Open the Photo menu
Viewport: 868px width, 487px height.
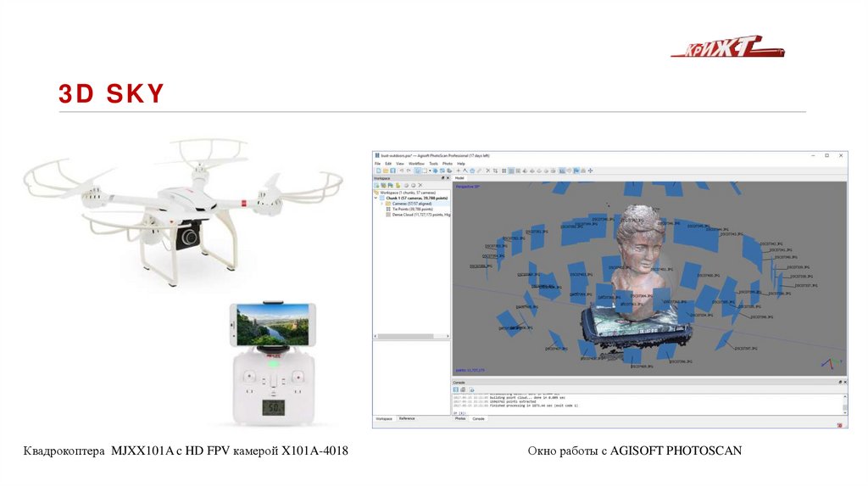[x=448, y=164]
